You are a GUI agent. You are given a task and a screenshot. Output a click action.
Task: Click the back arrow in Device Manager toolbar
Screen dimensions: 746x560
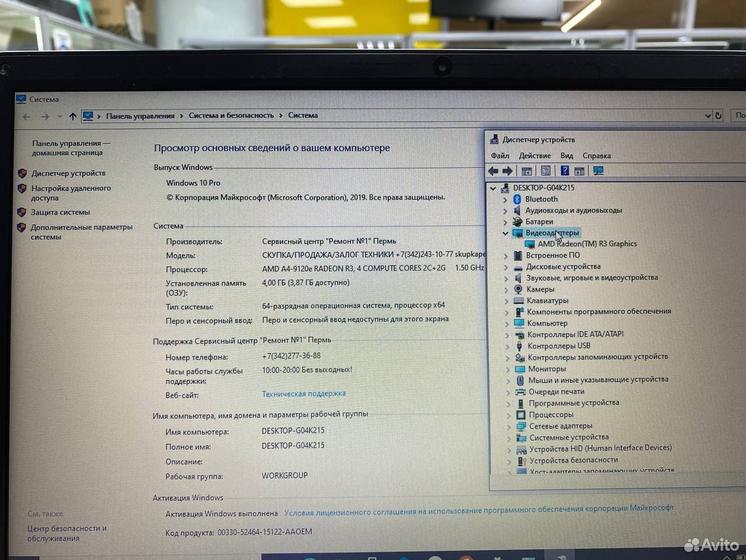click(x=496, y=171)
